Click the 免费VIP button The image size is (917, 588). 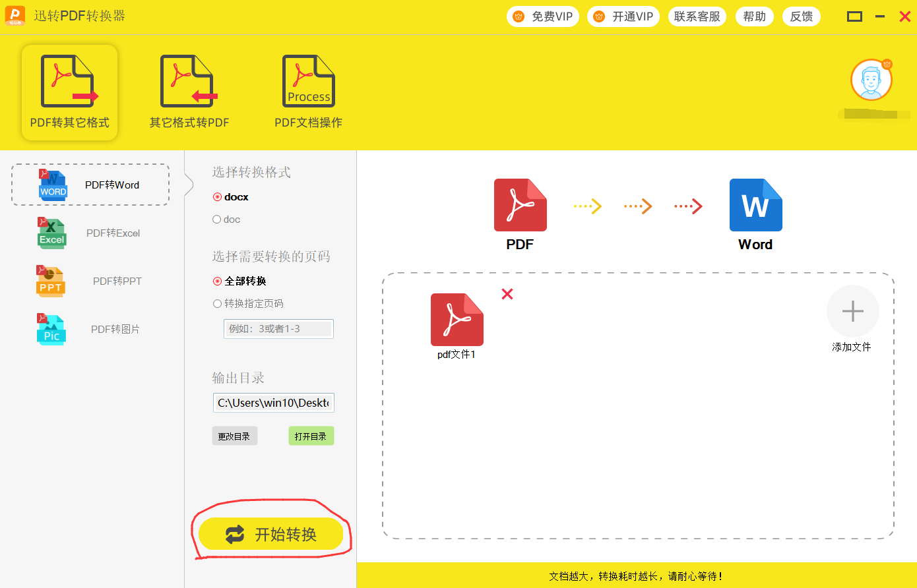(543, 16)
